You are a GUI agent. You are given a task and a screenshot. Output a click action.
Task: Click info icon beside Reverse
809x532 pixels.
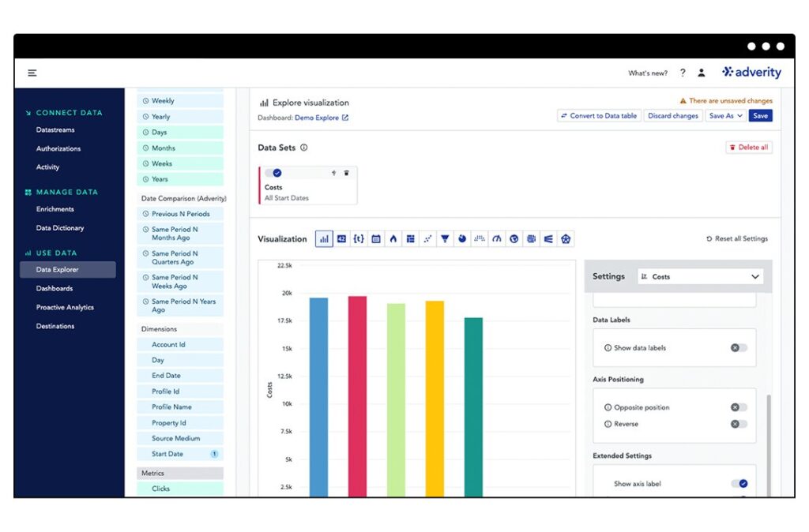point(608,424)
